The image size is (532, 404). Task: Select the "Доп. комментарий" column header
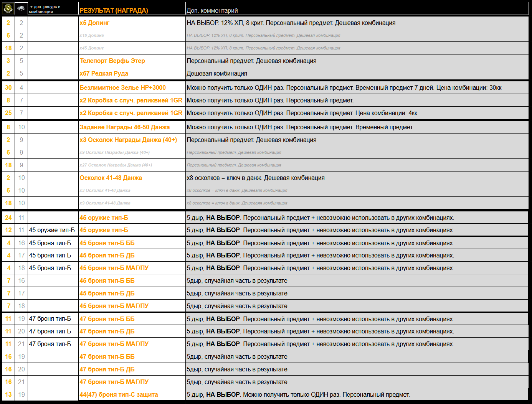[x=212, y=10]
